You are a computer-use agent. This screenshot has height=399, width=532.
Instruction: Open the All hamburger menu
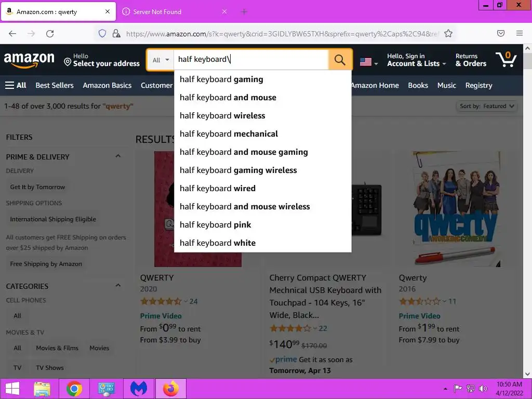pyautogui.click(x=16, y=85)
